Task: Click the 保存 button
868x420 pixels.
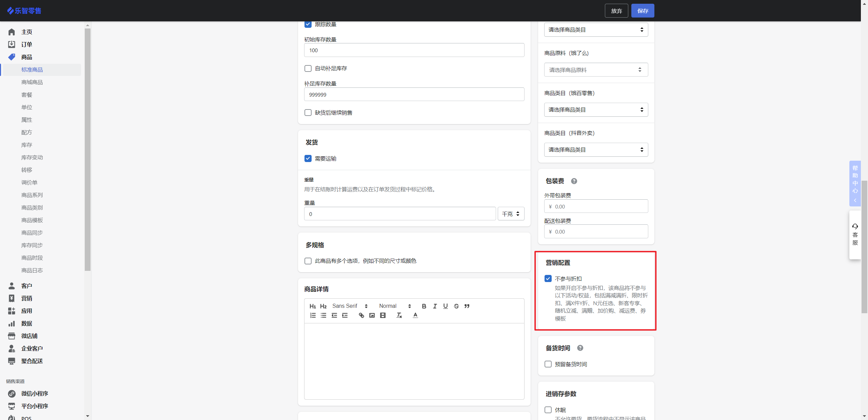Action: pos(643,11)
